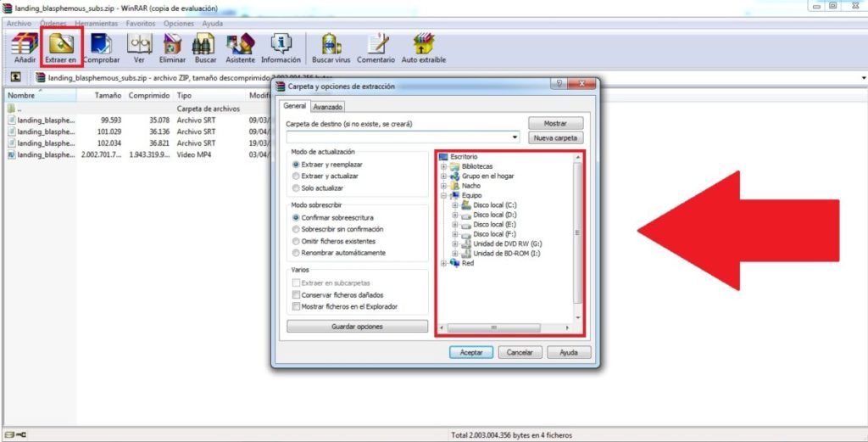Switch to the Avanzado tab
Screen dimensions: 868x442
pos(327,107)
